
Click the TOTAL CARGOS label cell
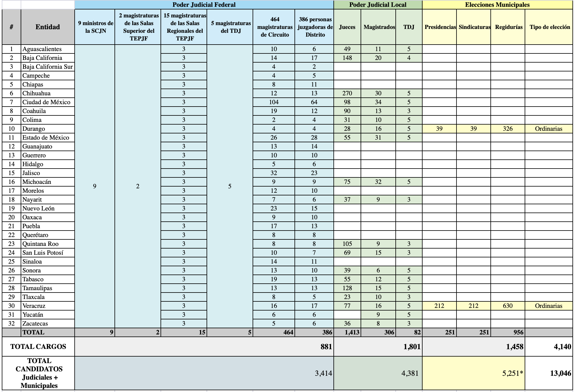click(38, 347)
